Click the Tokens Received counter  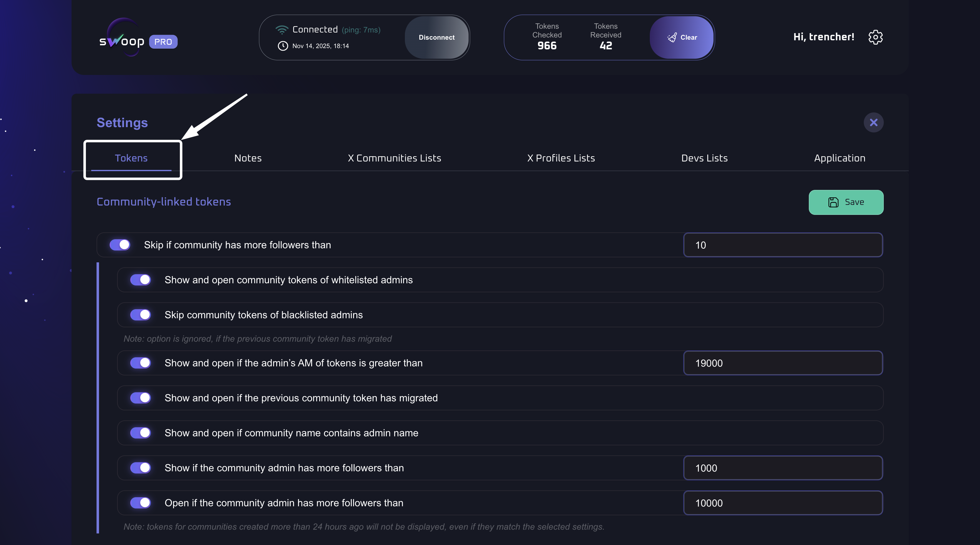pos(606,37)
